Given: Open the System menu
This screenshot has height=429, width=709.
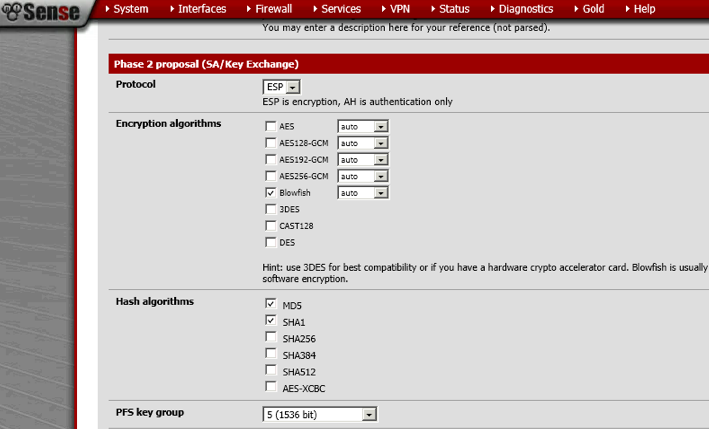Looking at the screenshot, I should pyautogui.click(x=127, y=9).
